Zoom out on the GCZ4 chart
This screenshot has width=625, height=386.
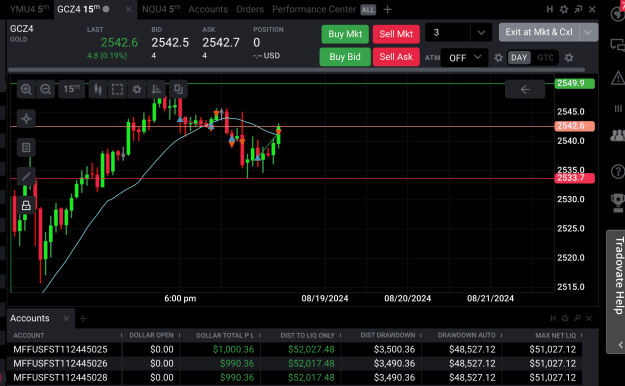pyautogui.click(x=45, y=89)
